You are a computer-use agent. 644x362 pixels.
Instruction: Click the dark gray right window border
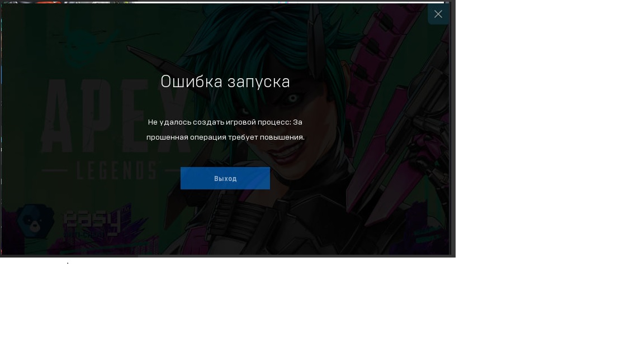pos(452,128)
